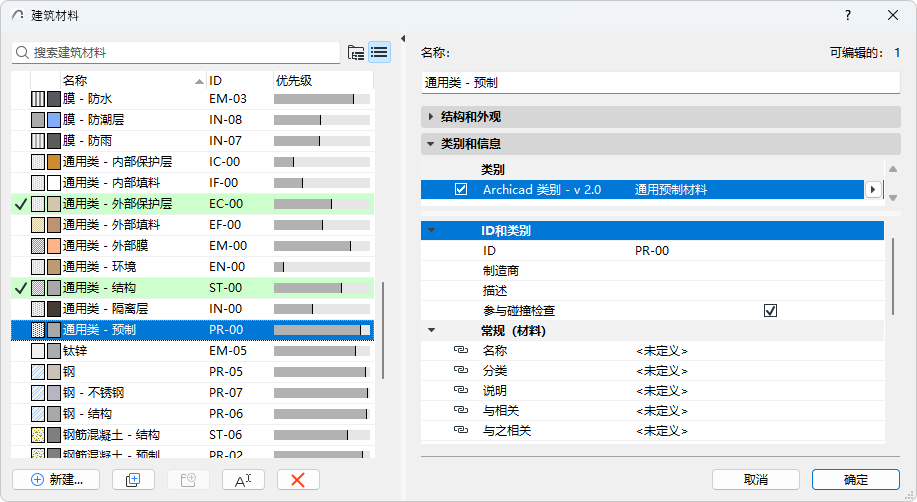Click fill pattern icon of 钛锌
This screenshot has width=917, height=502.
coord(38,350)
